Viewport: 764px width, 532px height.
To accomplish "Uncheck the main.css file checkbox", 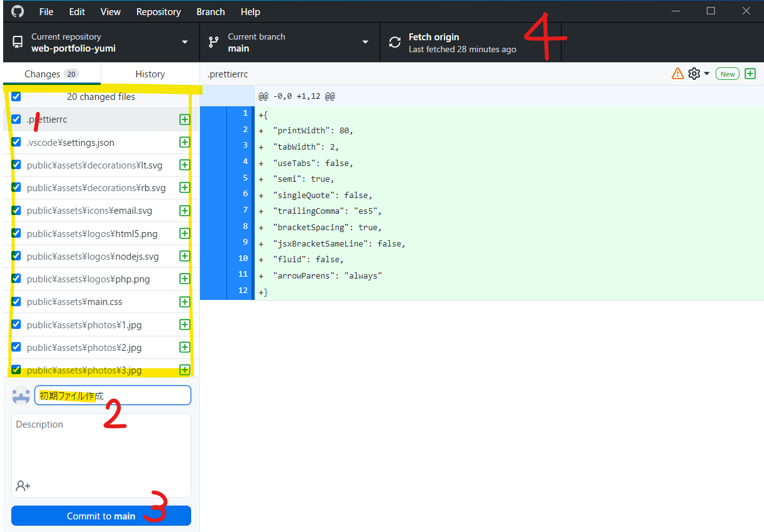I will pyautogui.click(x=16, y=302).
